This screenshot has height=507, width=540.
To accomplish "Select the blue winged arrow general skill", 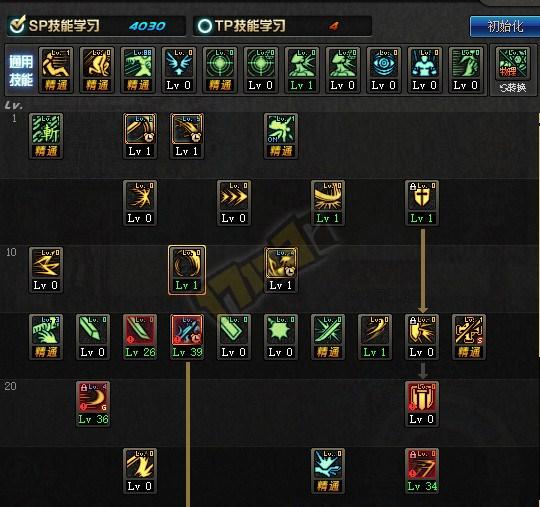I will 179,70.
